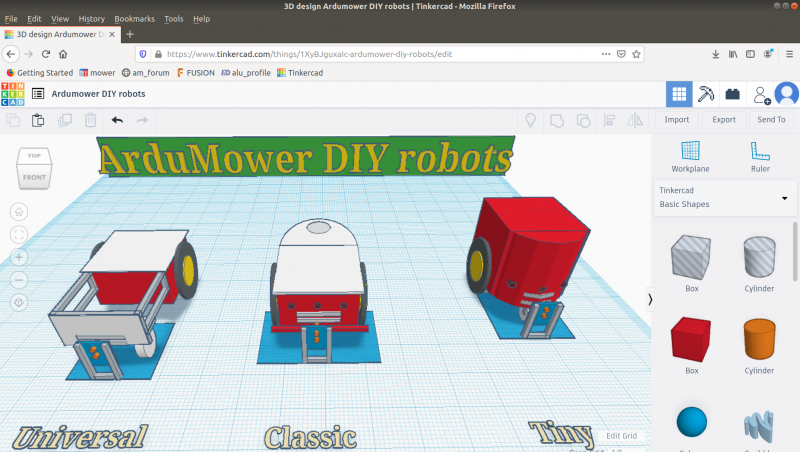This screenshot has width=800, height=452.
Task: Collapse the shapes panel chevron
Action: point(650,299)
